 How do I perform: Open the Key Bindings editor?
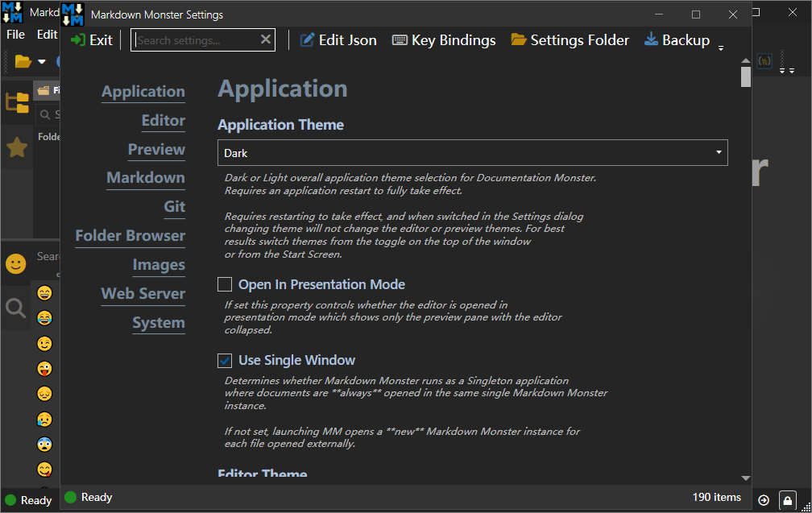(444, 40)
